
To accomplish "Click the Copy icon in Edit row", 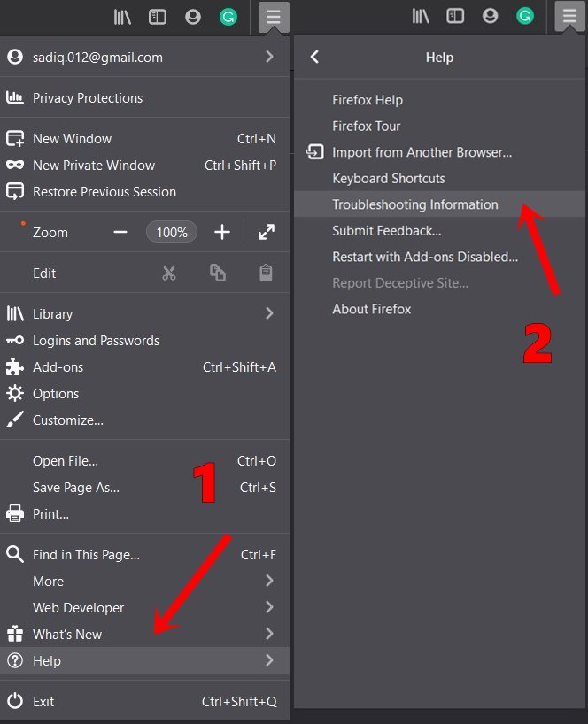I will coord(218,273).
